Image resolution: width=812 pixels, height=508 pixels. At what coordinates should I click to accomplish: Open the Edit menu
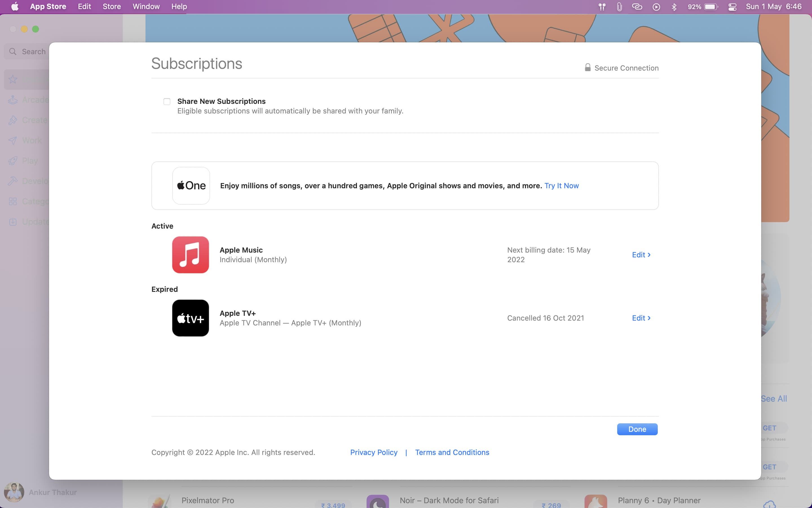click(84, 6)
